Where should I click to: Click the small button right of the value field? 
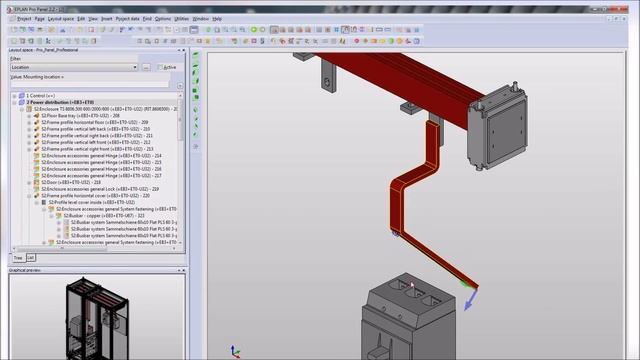[x=180, y=86]
